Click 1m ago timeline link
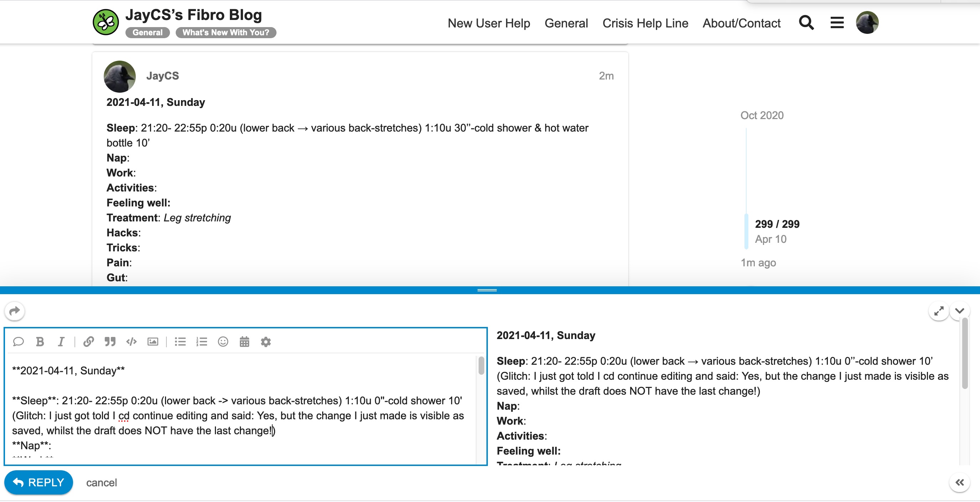Image resolution: width=980 pixels, height=502 pixels. [x=758, y=263]
